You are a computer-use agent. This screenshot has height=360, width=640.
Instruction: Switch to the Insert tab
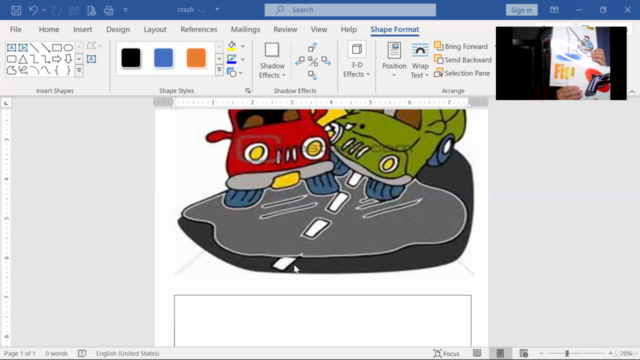click(82, 29)
